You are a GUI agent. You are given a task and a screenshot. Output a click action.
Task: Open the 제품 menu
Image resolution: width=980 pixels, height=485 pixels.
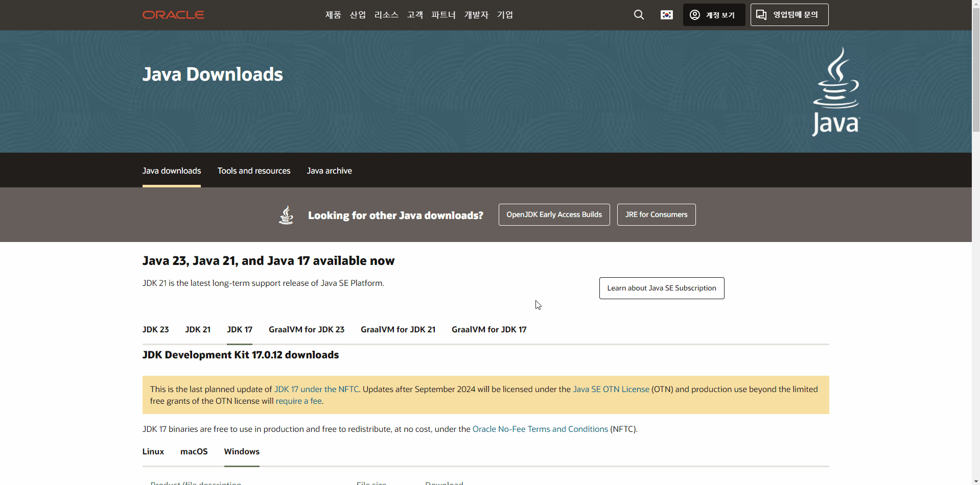[333, 15]
